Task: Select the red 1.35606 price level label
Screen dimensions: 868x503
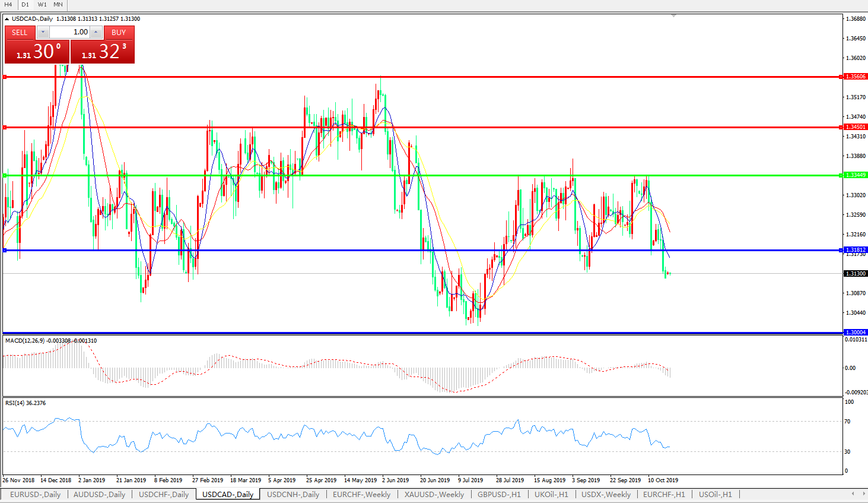Action: (856, 77)
